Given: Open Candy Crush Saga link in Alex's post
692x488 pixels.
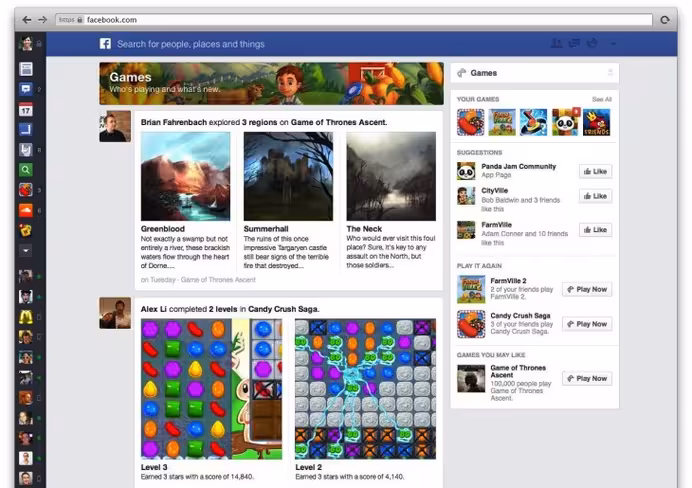Looking at the screenshot, I should pyautogui.click(x=283, y=309).
